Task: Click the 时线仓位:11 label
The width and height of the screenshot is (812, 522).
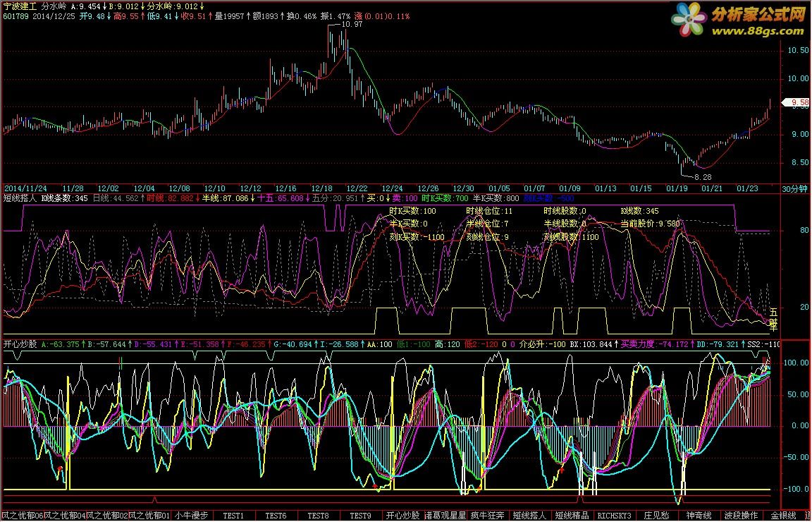Action: coord(489,211)
